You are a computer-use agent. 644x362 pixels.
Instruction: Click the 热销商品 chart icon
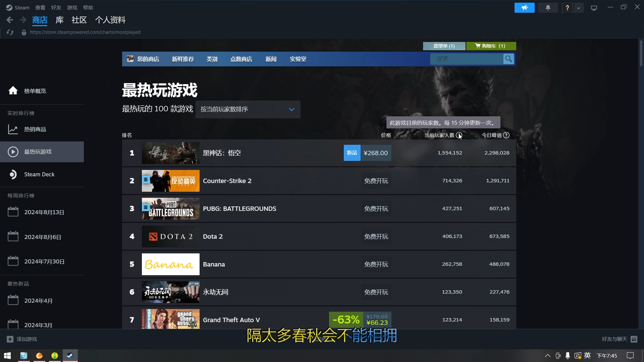[13, 129]
